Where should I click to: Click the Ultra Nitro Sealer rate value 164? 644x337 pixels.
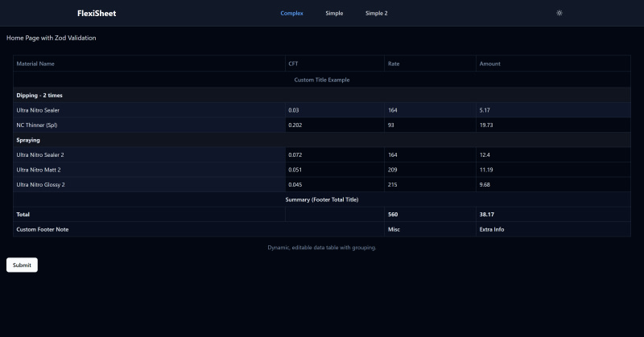click(x=429, y=109)
